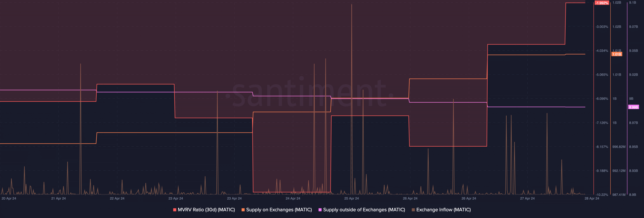Click the "8.93B" axis label

tap(633, 171)
